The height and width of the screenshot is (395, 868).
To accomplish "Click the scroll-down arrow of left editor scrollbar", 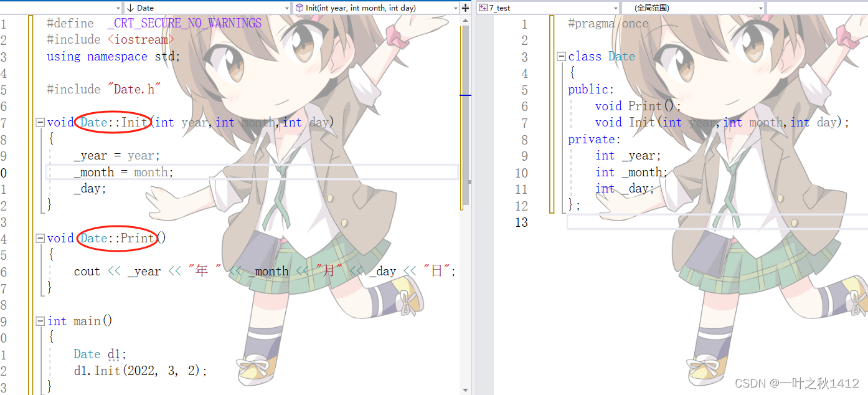I will [465, 390].
